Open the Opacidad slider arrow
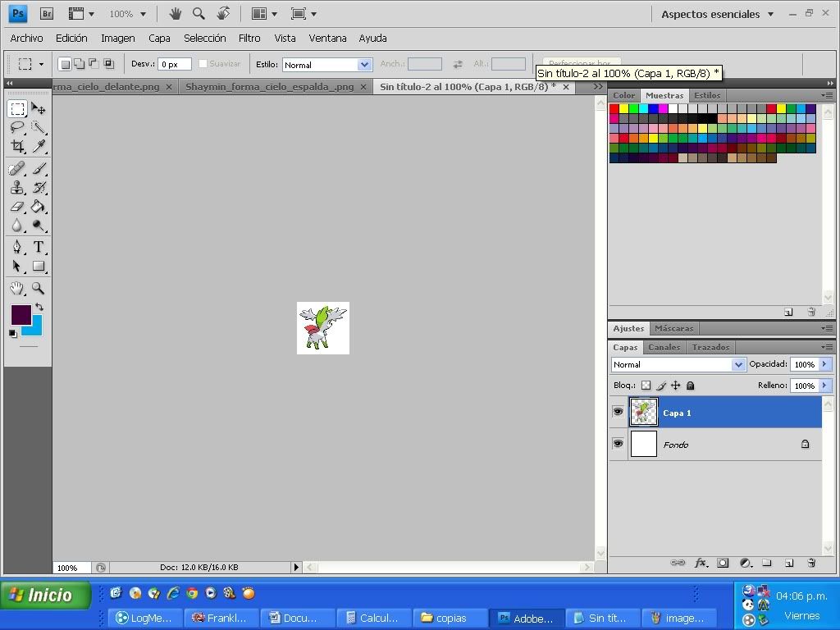 (x=825, y=364)
